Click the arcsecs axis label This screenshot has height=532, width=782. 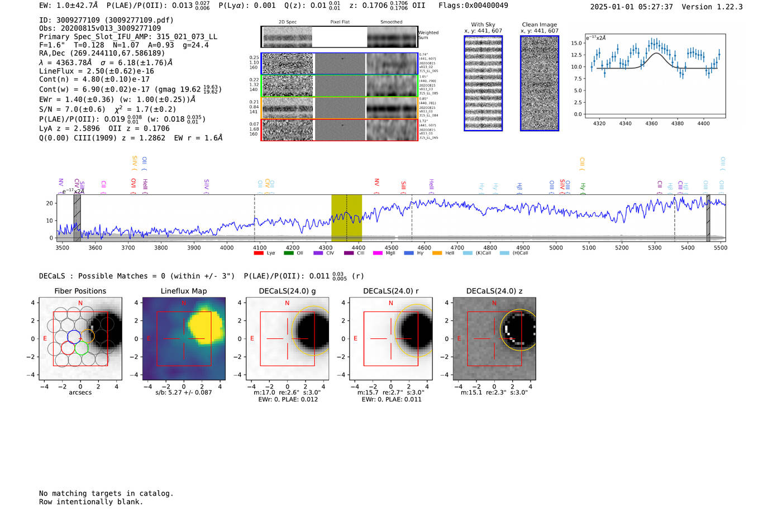pyautogui.click(x=80, y=392)
